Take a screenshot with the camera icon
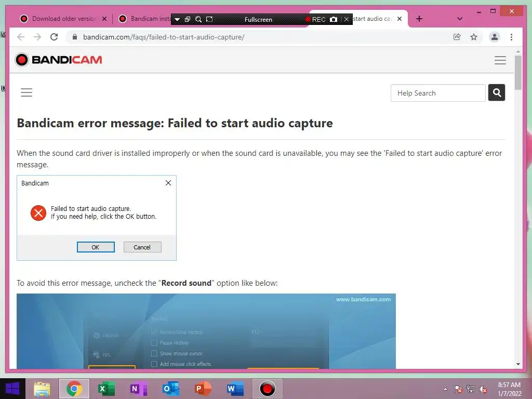This screenshot has height=399, width=532. 334,19
